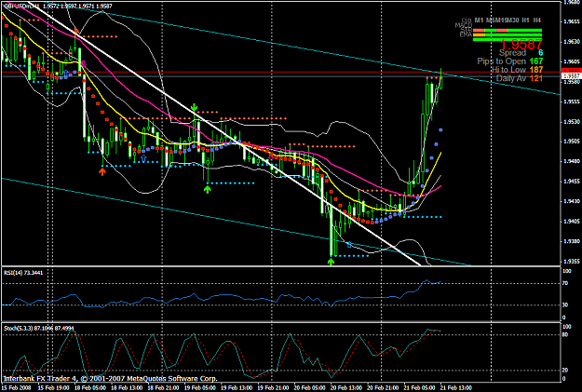582x392 pixels.
Task: Click the Hi to Low 187 reading
Action: click(517, 70)
